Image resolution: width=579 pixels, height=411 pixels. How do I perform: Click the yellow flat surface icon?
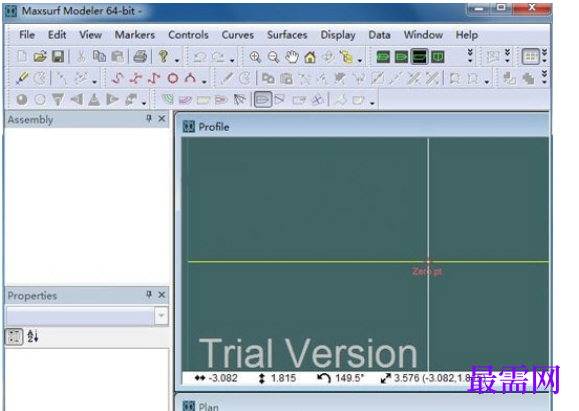point(203,100)
